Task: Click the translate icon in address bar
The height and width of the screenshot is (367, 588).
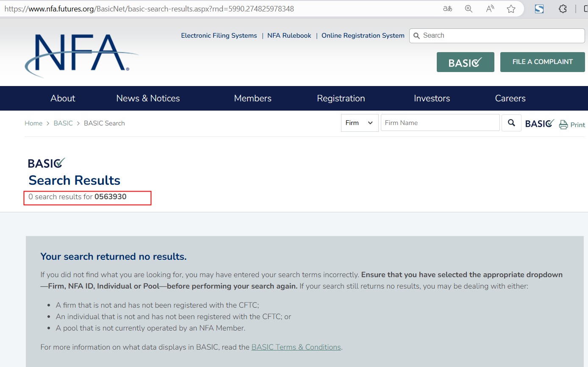Action: pos(447,9)
